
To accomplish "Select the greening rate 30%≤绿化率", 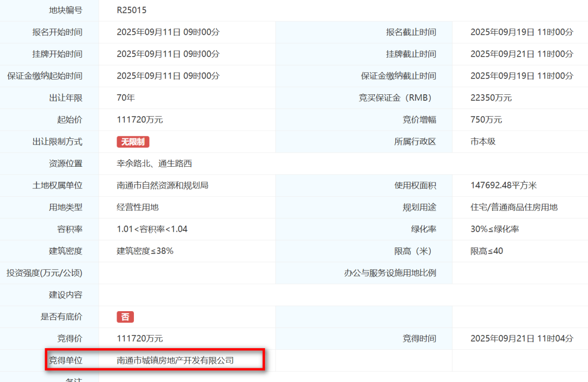I will (494, 229).
